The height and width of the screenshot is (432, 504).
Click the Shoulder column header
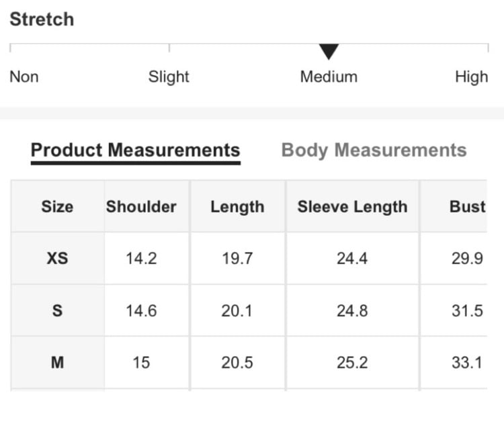(141, 206)
